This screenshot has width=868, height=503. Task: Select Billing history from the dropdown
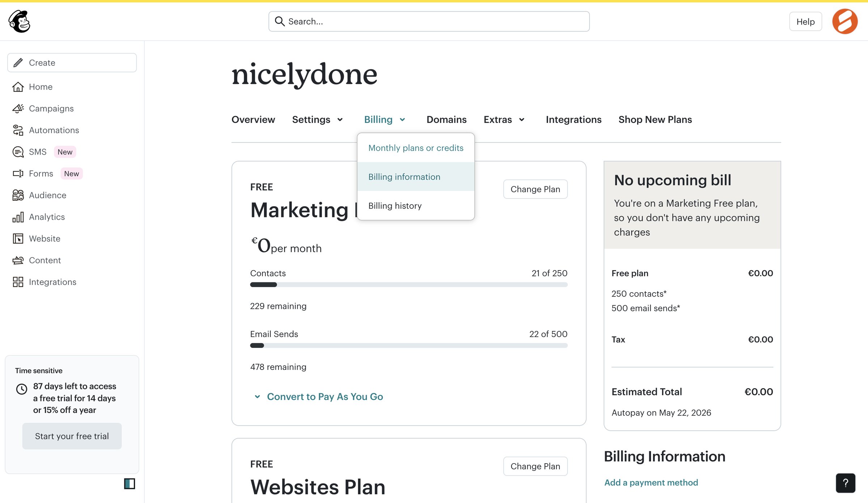click(416, 206)
